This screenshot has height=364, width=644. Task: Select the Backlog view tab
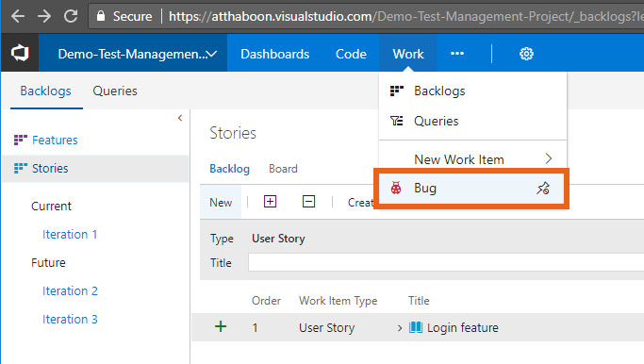coord(229,169)
